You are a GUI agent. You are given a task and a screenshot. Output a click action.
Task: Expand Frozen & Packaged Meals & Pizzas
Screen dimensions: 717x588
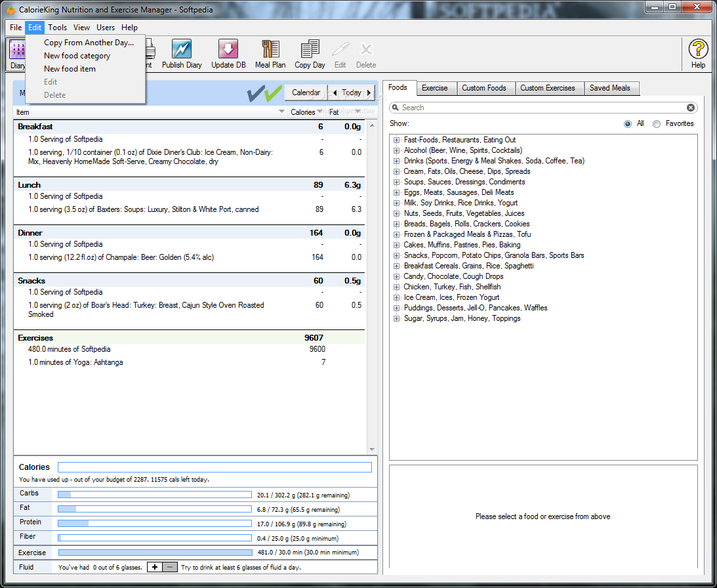click(x=396, y=235)
